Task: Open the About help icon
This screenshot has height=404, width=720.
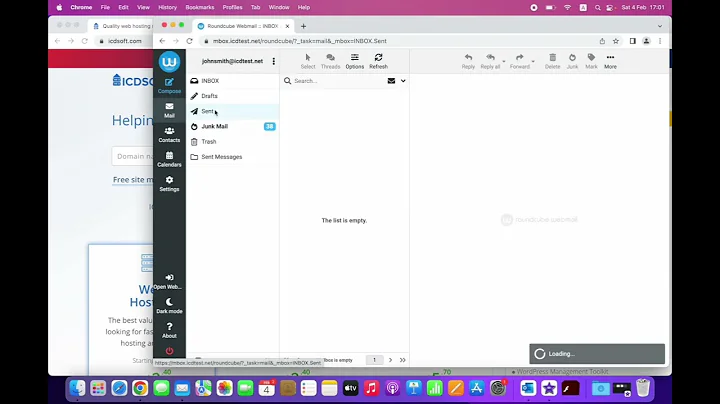Action: click(x=169, y=330)
